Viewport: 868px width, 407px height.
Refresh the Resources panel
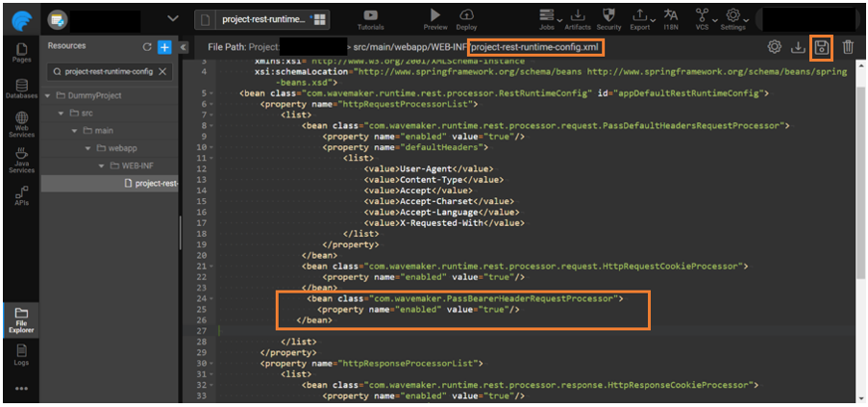point(147,46)
